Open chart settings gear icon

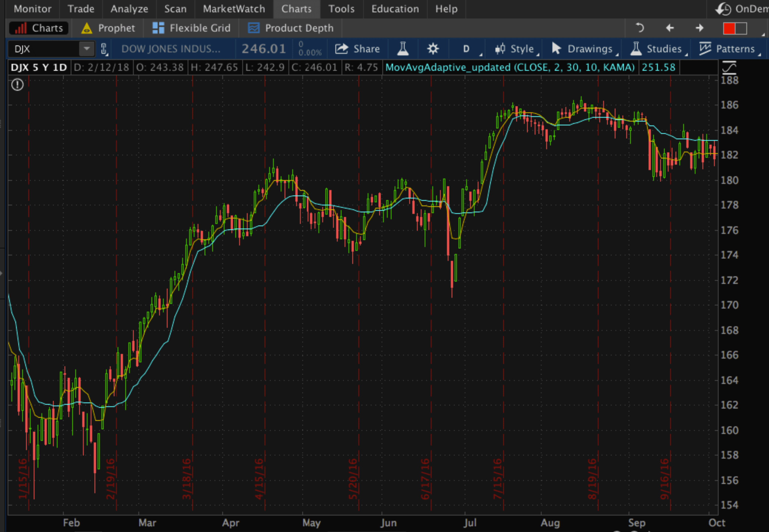[x=433, y=49]
